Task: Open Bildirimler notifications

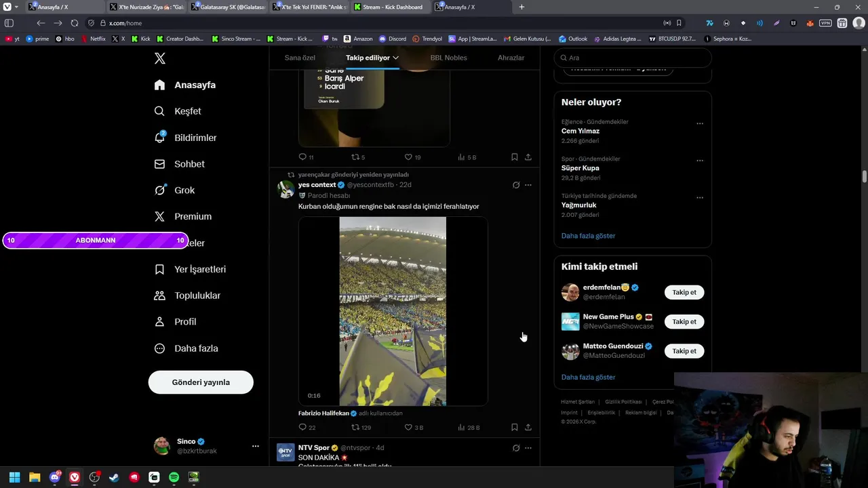Action: tap(185, 138)
